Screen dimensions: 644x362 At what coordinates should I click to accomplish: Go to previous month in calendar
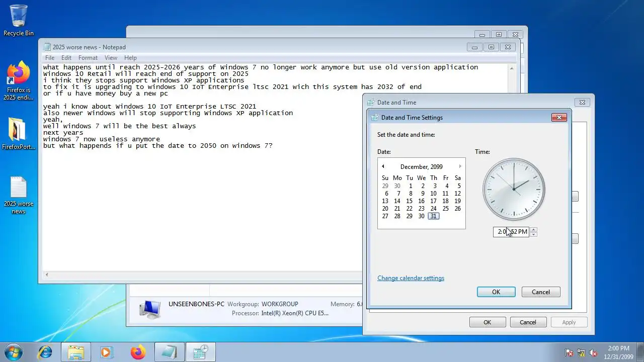pos(383,166)
